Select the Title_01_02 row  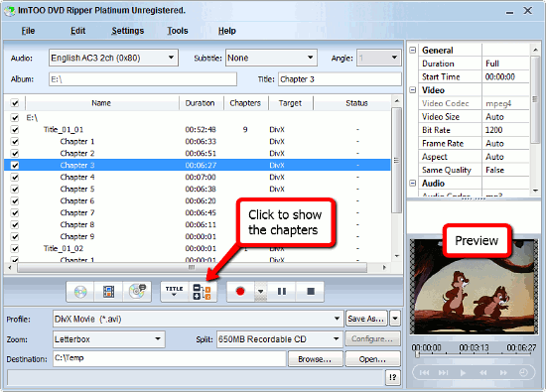pyautogui.click(x=198, y=248)
